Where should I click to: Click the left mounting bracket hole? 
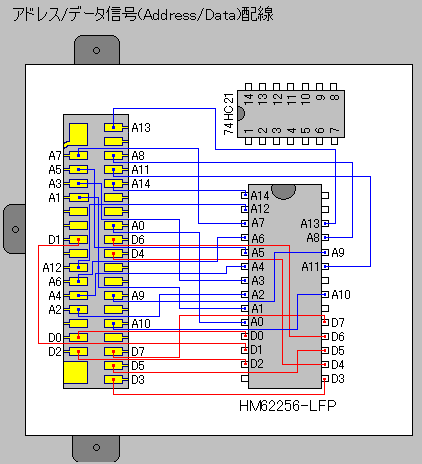[15, 229]
